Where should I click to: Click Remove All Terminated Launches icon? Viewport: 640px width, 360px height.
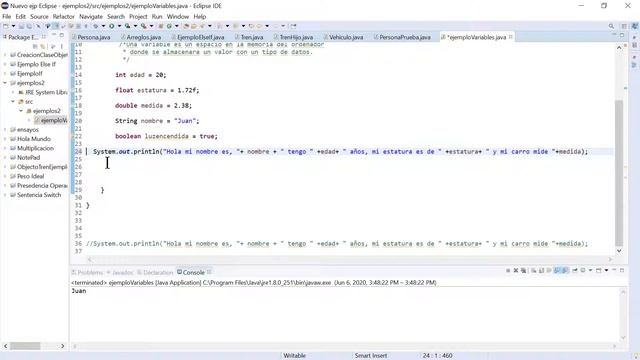(x=524, y=270)
